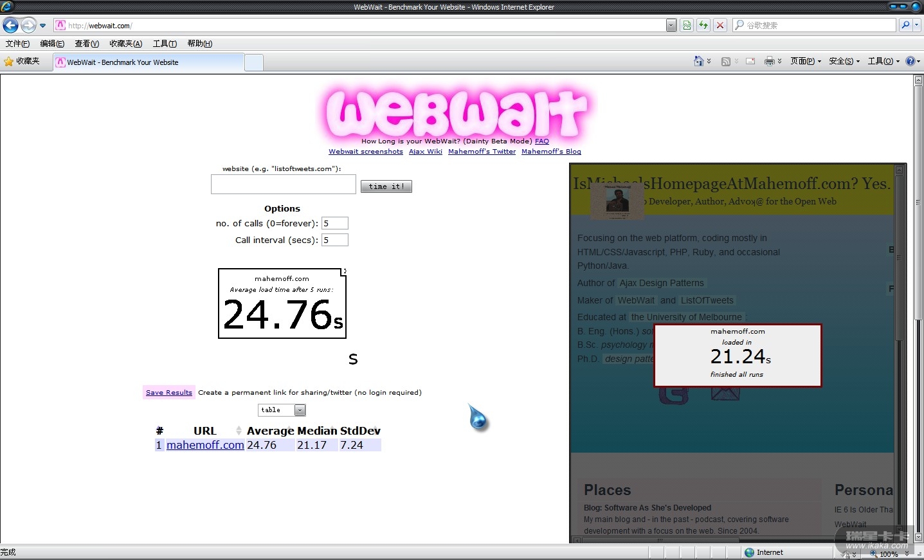Click the RSS feeds icon

tap(726, 62)
